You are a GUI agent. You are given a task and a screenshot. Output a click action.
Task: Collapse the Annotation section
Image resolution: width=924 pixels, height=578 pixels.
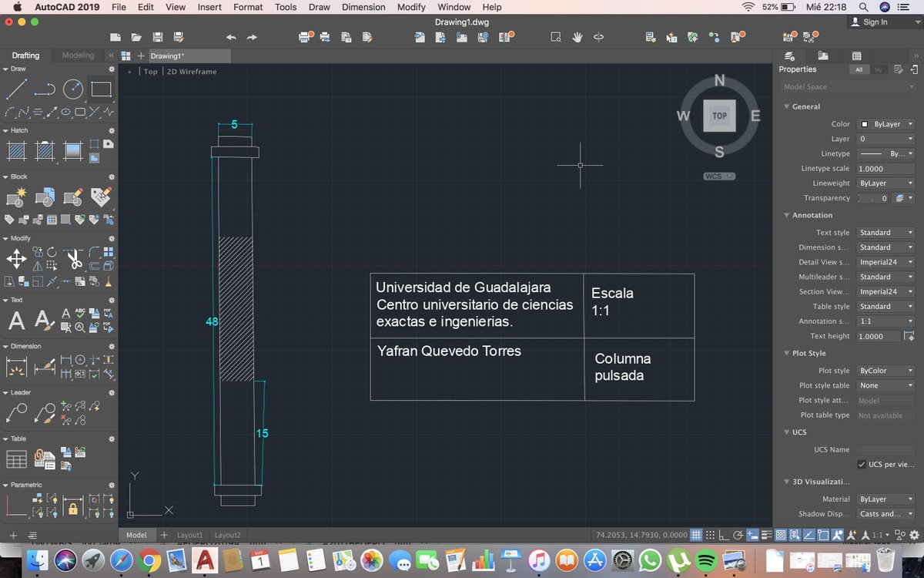point(786,216)
